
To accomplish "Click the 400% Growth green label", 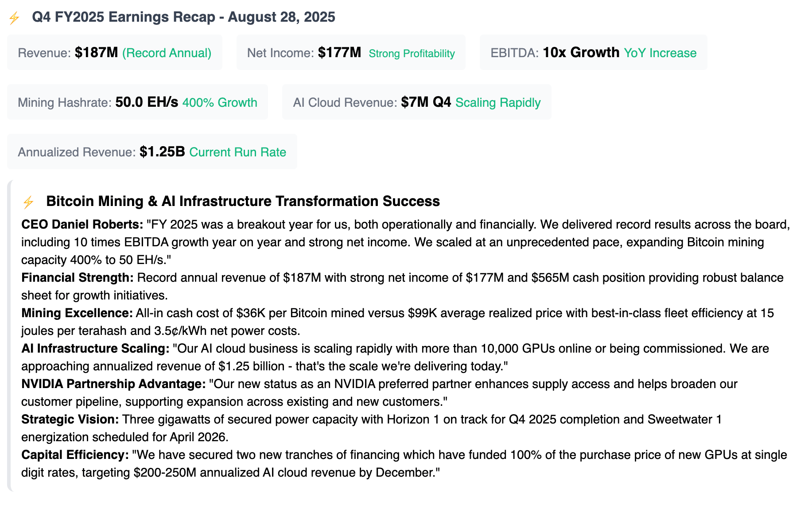I will tap(220, 103).
